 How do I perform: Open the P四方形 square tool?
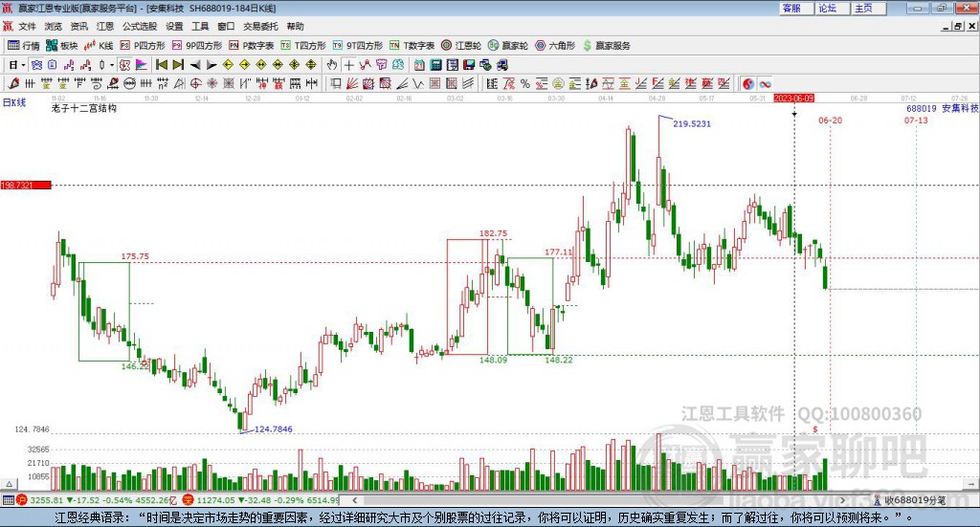(143, 46)
